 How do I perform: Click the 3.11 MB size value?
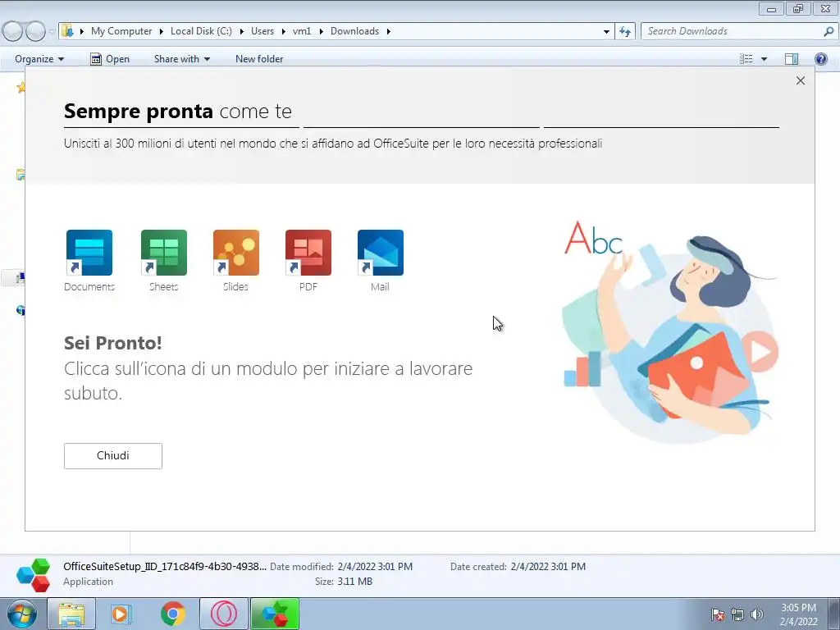[354, 582]
